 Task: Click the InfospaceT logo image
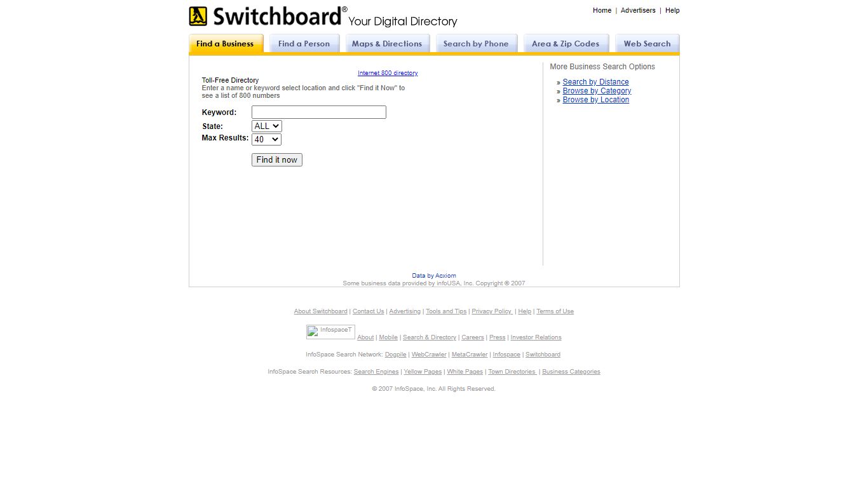(x=330, y=331)
